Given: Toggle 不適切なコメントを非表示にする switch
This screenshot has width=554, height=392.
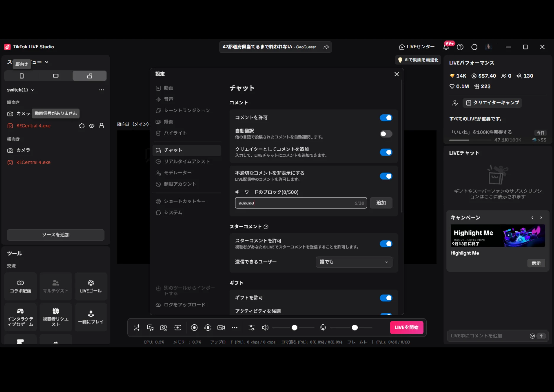Looking at the screenshot, I should (386, 176).
